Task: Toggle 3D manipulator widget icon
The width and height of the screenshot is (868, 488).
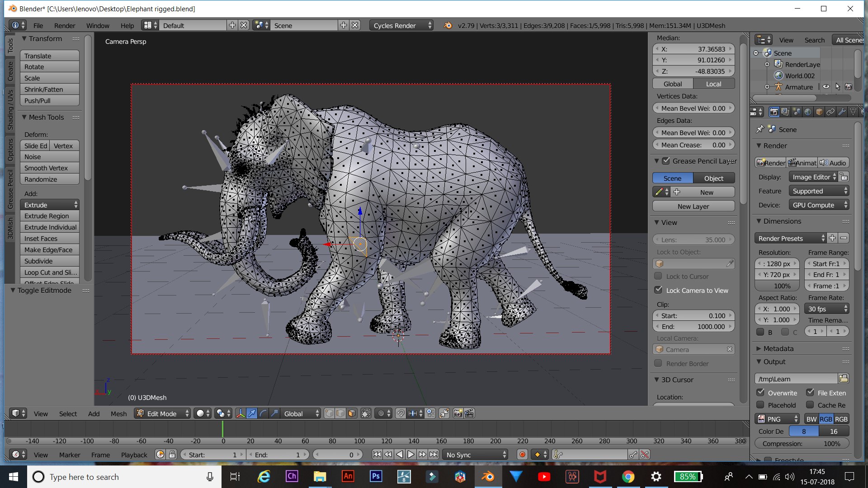Action: coord(241,413)
